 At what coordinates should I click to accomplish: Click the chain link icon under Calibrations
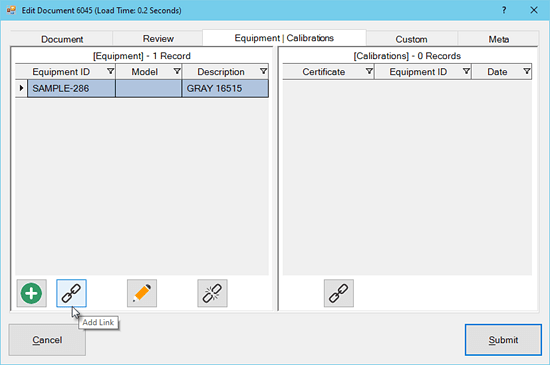[338, 293]
